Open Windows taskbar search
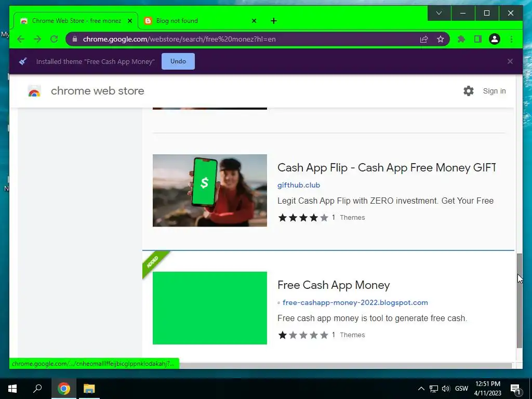 click(37, 389)
